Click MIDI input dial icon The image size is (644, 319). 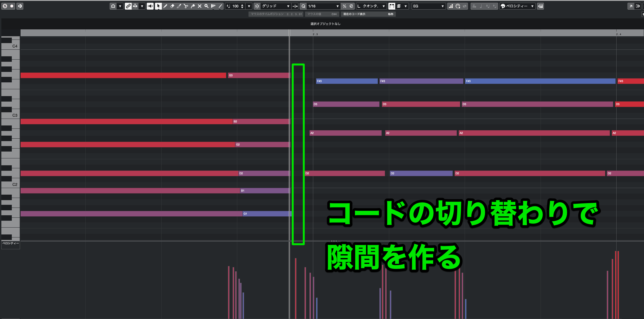click(x=458, y=6)
